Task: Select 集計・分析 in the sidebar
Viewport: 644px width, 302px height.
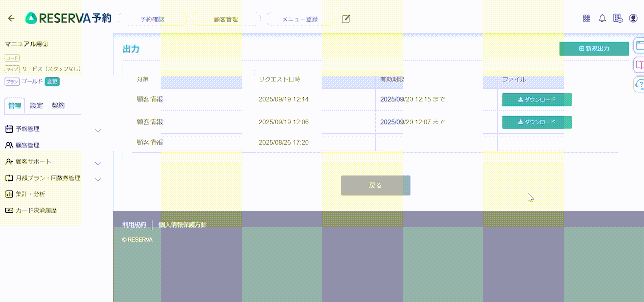Action: tap(31, 194)
